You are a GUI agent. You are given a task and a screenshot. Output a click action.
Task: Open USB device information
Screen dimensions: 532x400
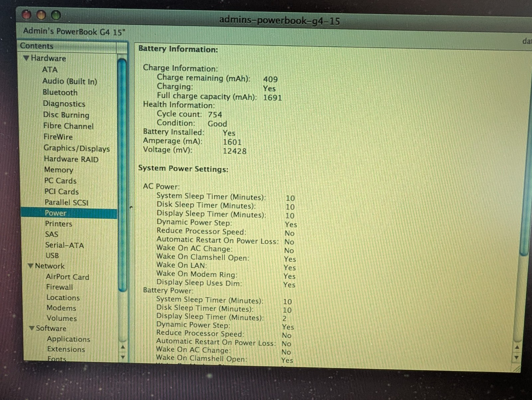(52, 255)
